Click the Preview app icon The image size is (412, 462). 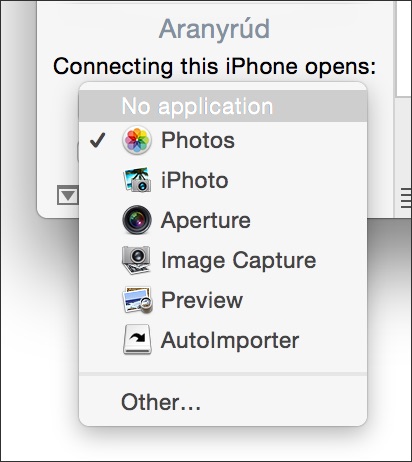tap(138, 300)
